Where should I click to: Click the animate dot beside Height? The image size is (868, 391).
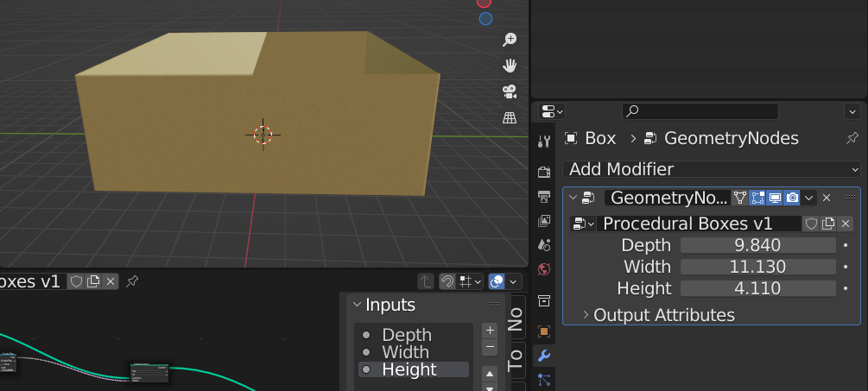click(846, 288)
